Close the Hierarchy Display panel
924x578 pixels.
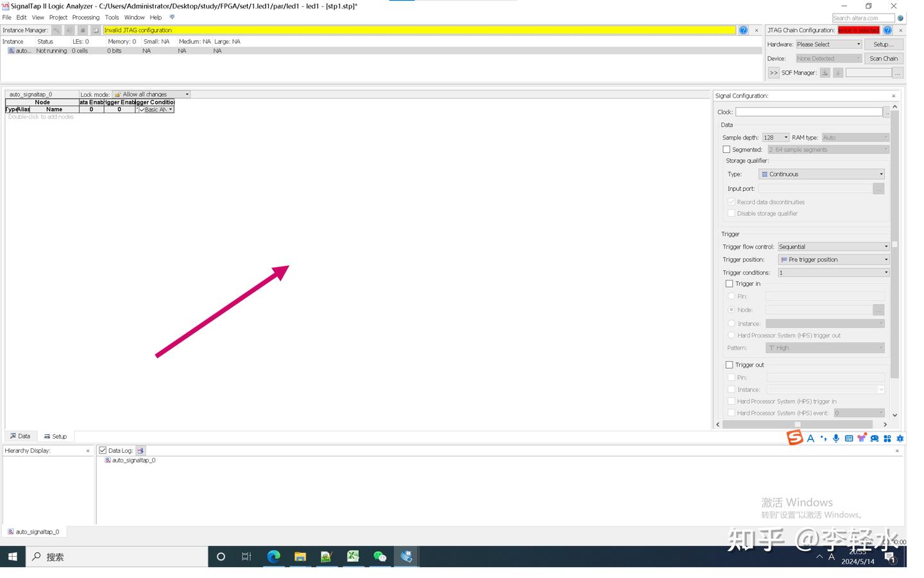[x=88, y=451]
